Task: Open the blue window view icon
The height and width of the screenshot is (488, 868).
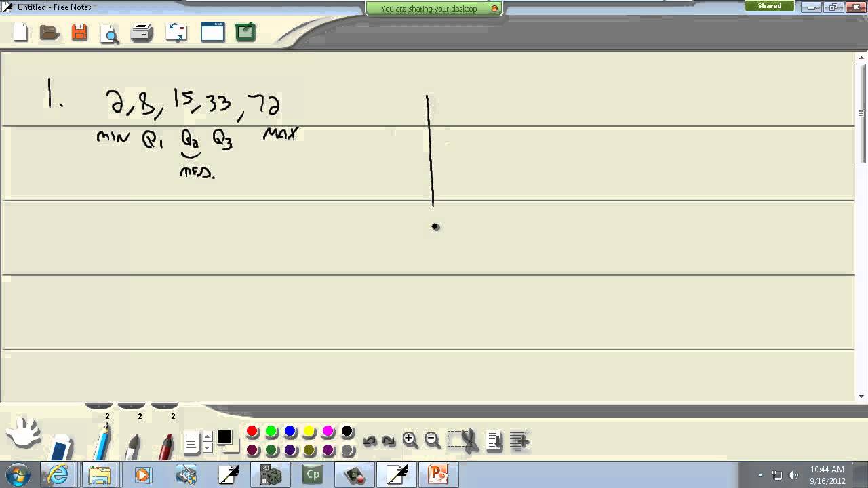Action: [x=212, y=32]
